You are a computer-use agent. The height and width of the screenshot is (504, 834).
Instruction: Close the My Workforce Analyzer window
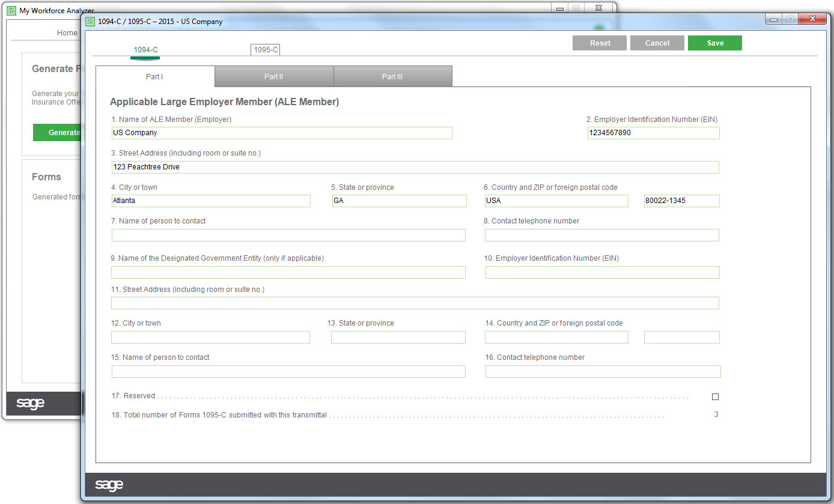[x=598, y=8]
